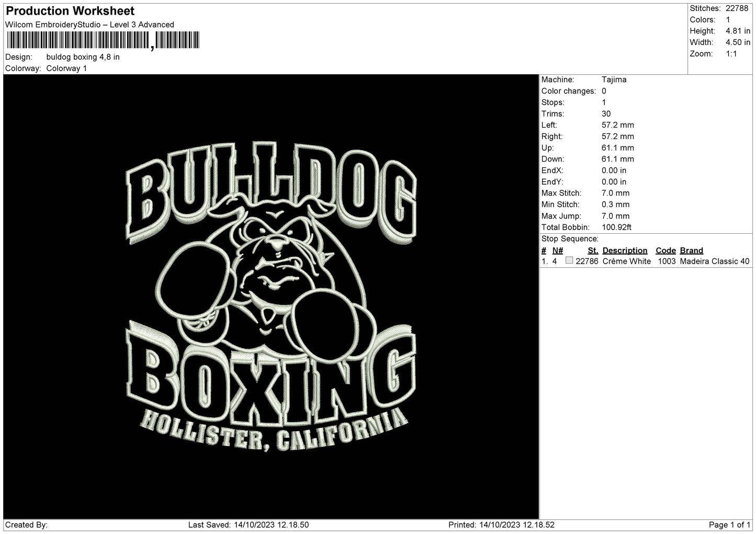The width and height of the screenshot is (756, 534).
Task: Click the 'EndX:' label
Action: tap(552, 171)
